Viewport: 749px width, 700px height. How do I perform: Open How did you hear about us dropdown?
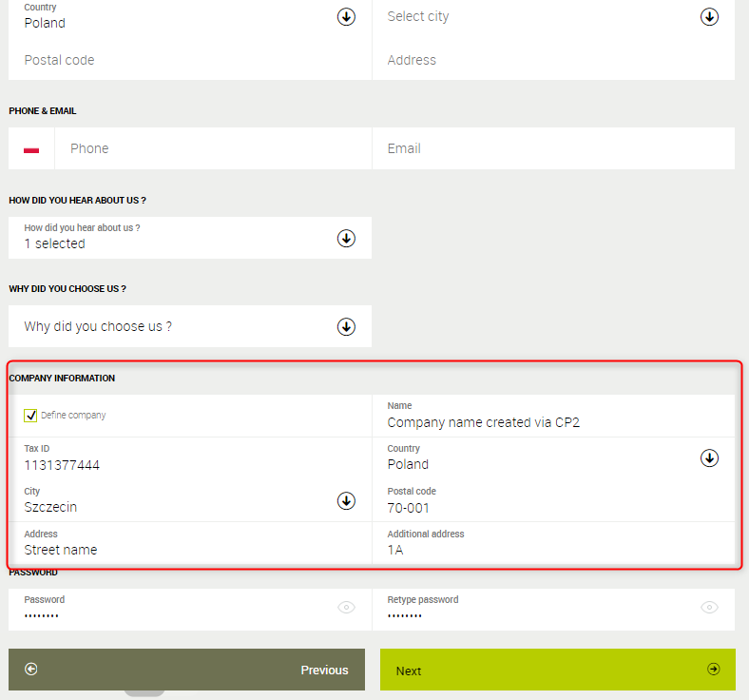click(346, 238)
